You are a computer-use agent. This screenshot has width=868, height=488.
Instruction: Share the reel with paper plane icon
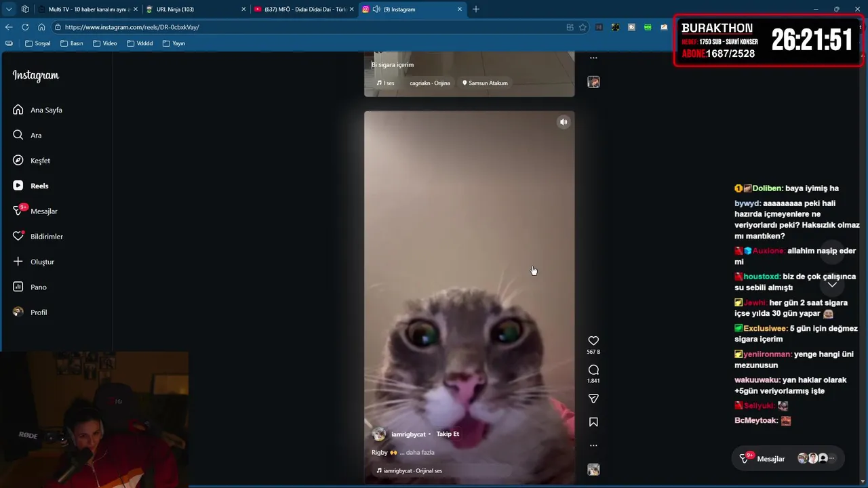(x=593, y=399)
